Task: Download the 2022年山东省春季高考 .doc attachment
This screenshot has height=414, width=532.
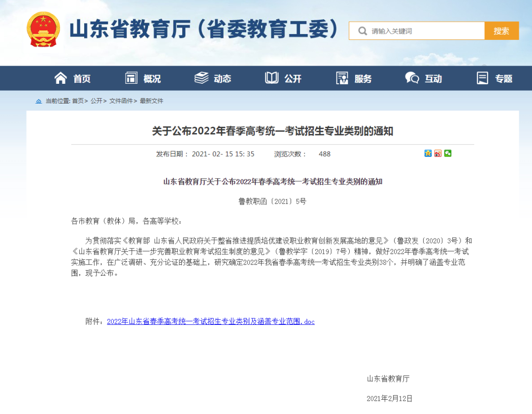Action: pyautogui.click(x=210, y=321)
